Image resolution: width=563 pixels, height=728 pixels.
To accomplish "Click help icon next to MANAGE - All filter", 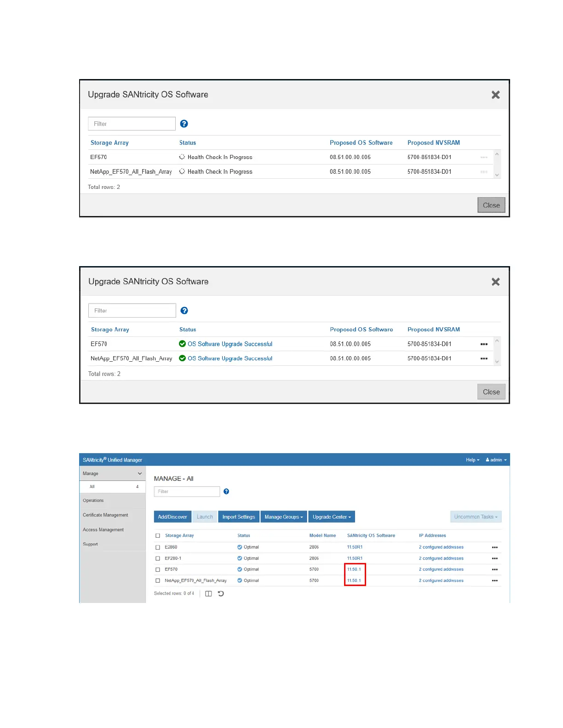I will pyautogui.click(x=226, y=492).
